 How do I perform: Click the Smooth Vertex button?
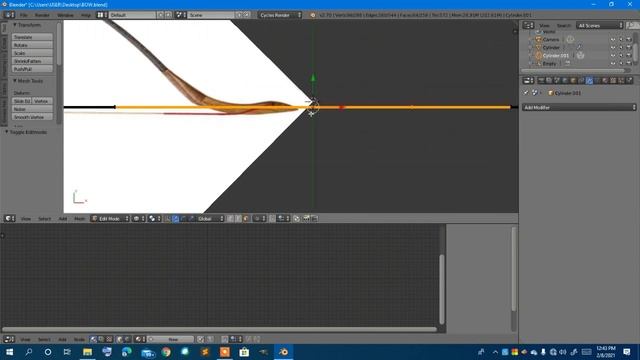(x=32, y=117)
